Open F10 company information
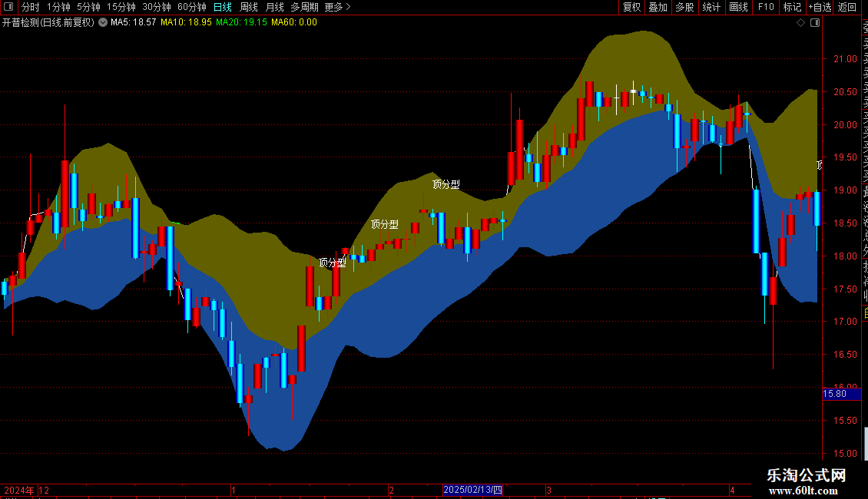The image size is (868, 499). [x=766, y=7]
